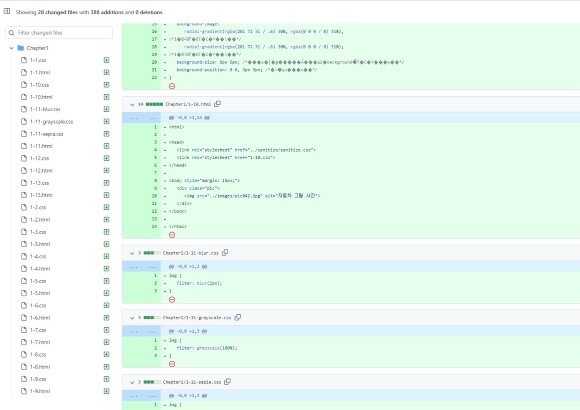Open the Chapter1/1-11-sepia.css header link
The image size is (580, 410).
point(192,382)
